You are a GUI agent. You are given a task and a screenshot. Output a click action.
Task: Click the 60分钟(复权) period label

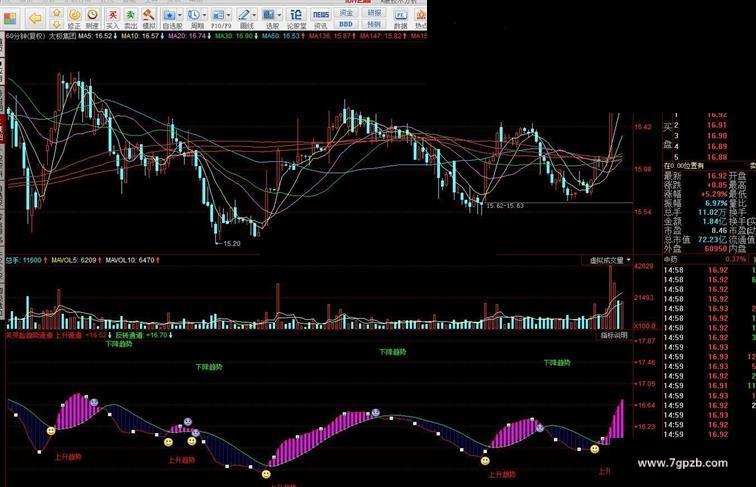[26, 36]
